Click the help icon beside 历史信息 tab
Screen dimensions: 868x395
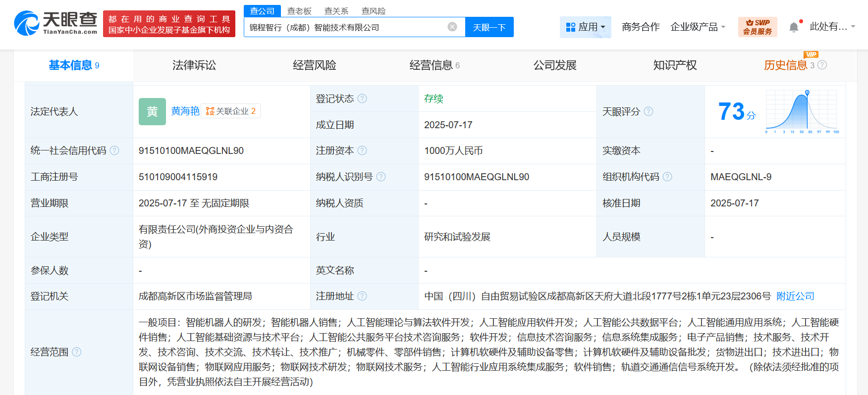822,65
